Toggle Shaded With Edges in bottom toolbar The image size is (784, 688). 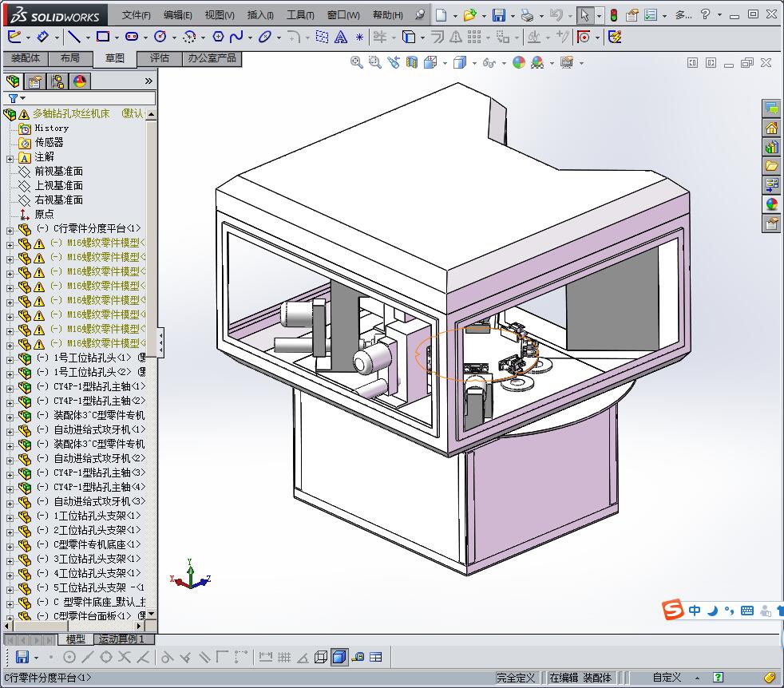tap(339, 657)
